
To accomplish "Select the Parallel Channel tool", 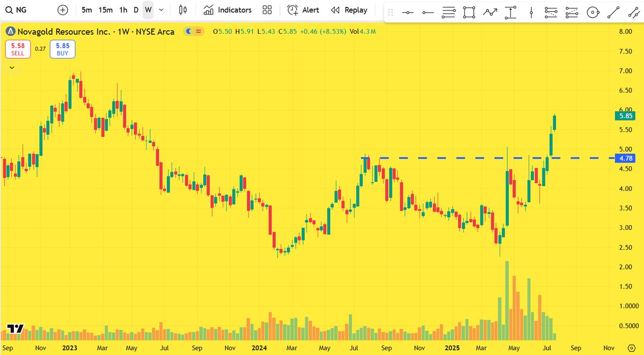I will click(633, 12).
